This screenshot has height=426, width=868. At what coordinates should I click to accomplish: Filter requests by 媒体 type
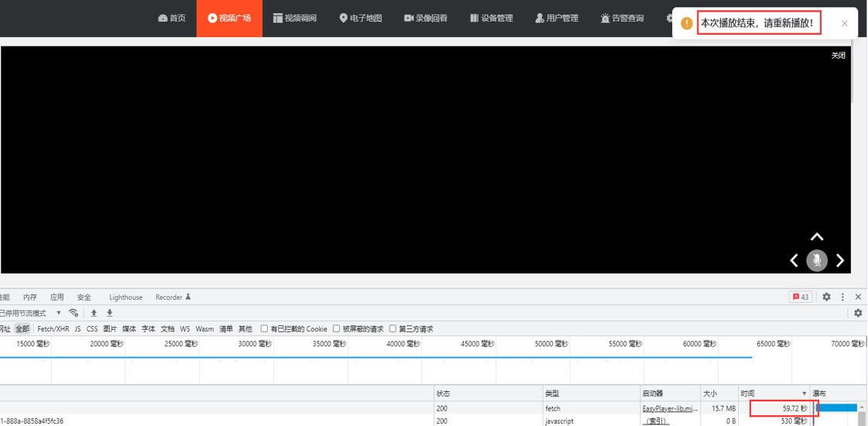pos(129,328)
